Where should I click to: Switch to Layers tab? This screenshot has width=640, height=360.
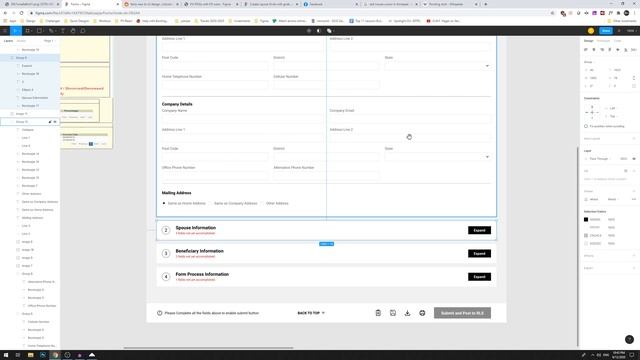[x=8, y=41]
